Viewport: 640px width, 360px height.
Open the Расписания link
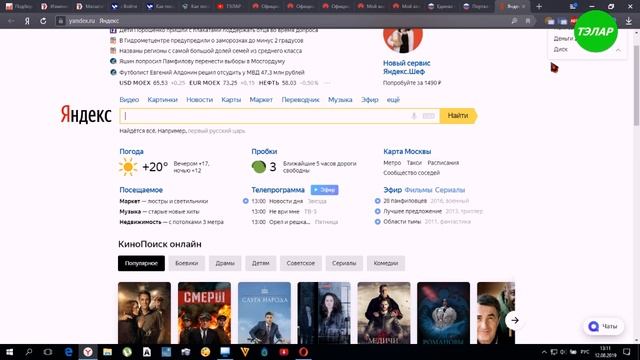click(x=443, y=162)
